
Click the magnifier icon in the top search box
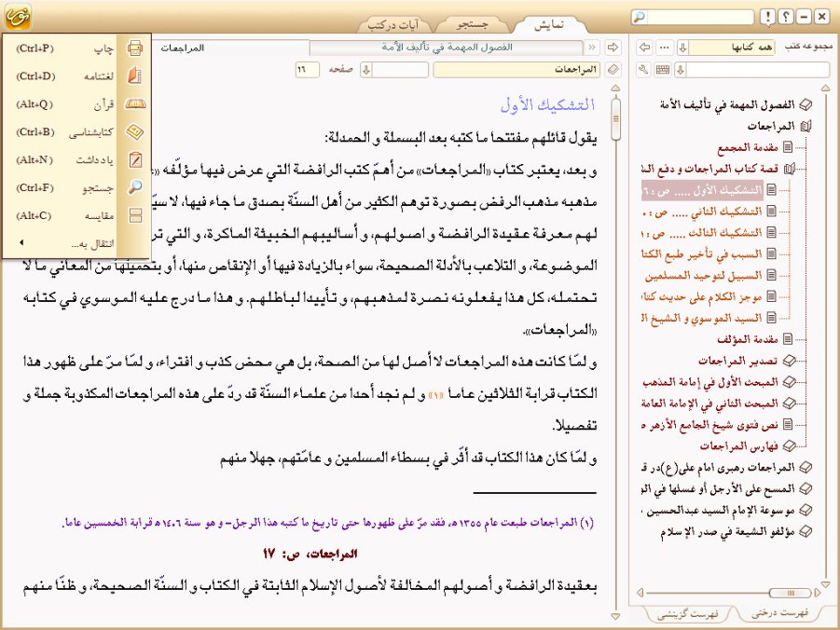click(640, 17)
